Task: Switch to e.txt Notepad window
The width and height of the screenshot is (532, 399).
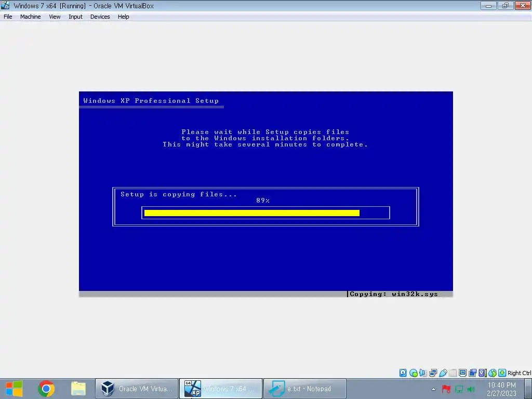Action: (x=304, y=389)
